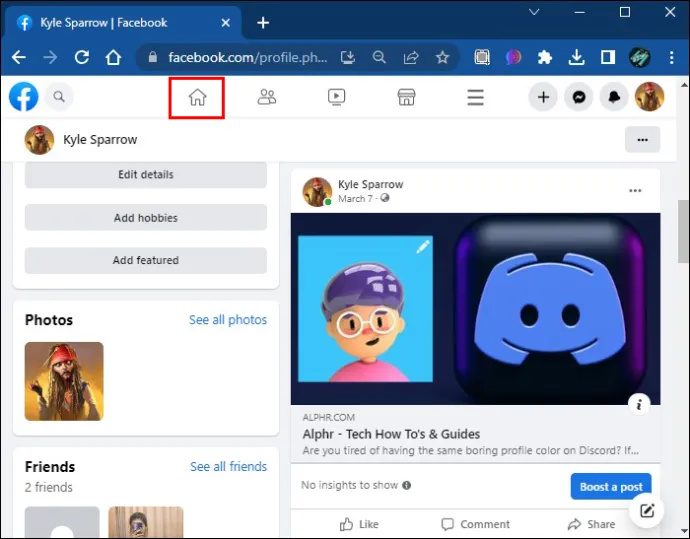Screen dimensions: 690x539
Task: Click the floating new message compose icon
Action: click(x=646, y=511)
